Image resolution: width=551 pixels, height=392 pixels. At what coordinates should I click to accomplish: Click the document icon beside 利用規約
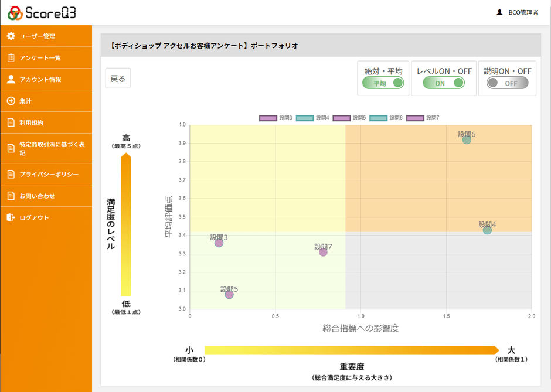point(11,123)
